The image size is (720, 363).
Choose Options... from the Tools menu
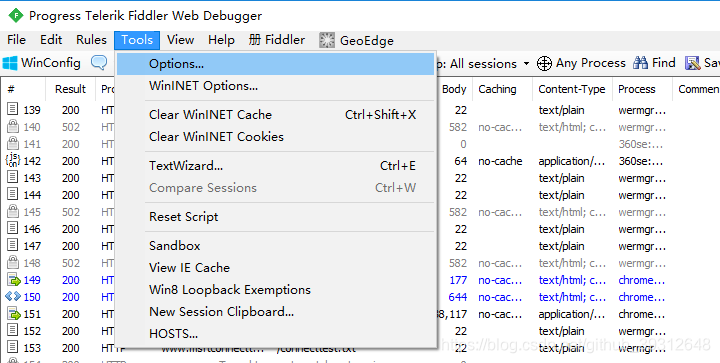(x=276, y=64)
